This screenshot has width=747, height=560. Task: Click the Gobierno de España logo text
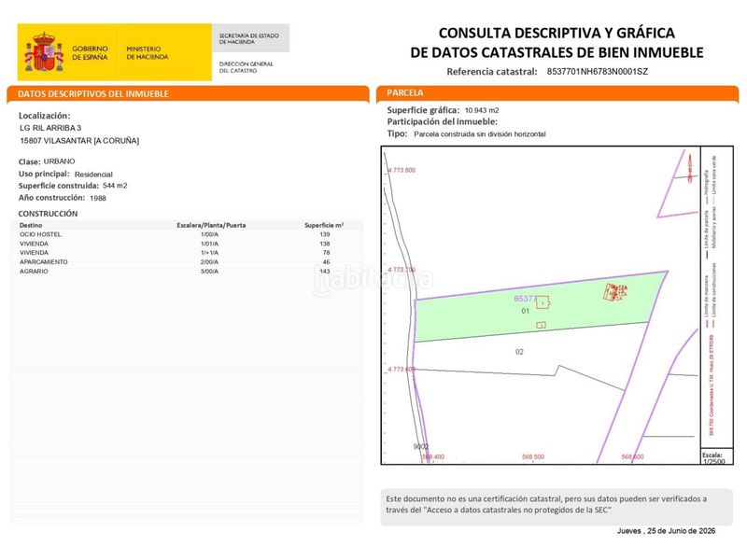(90, 53)
